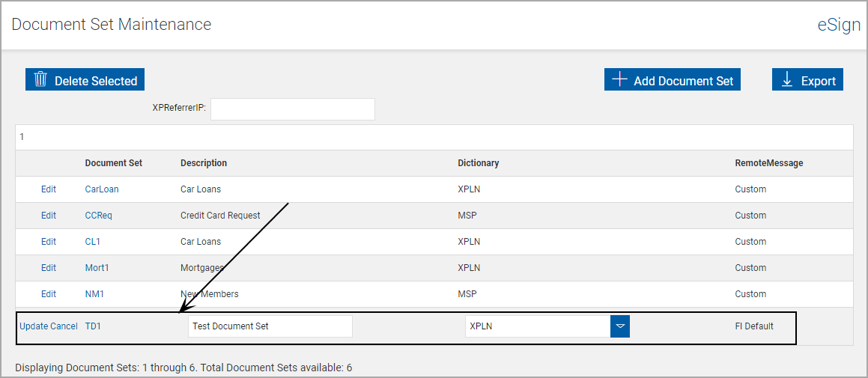This screenshot has width=868, height=378.
Task: Go to page 1 of results
Action: [x=22, y=137]
